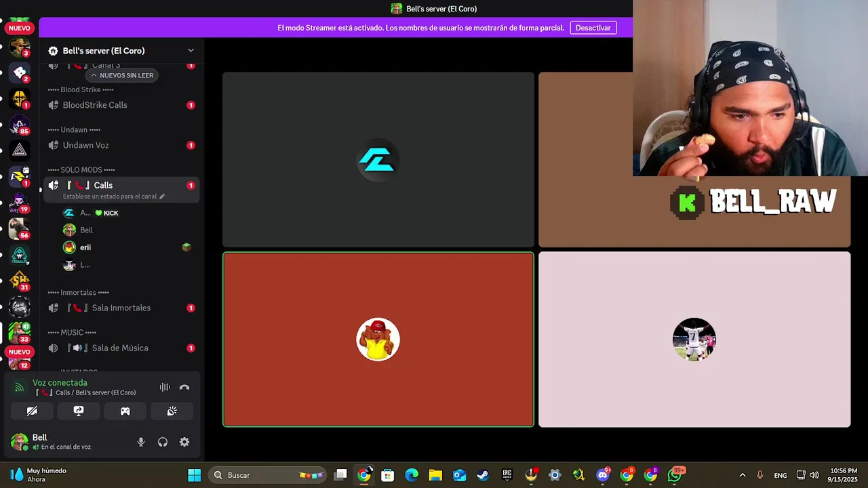This screenshot has height=488, width=868.
Task: Open Epic Games Launcher from taskbar
Action: (507, 475)
